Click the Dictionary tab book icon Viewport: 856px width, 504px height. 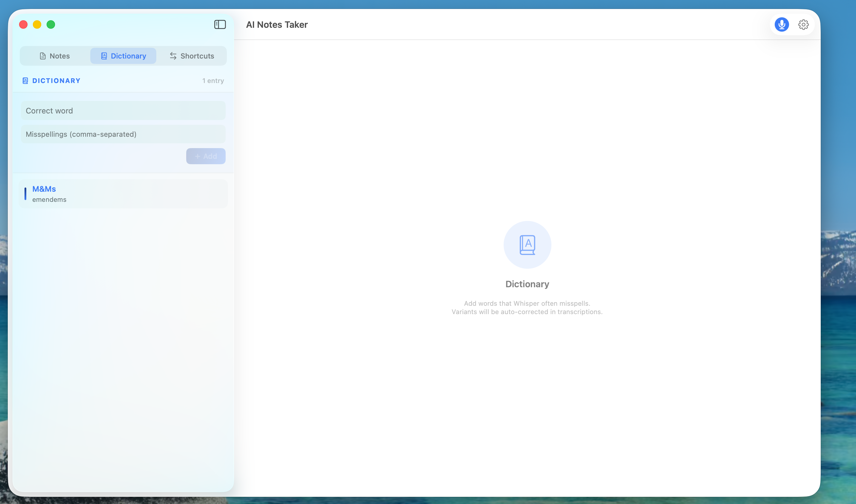(x=104, y=56)
